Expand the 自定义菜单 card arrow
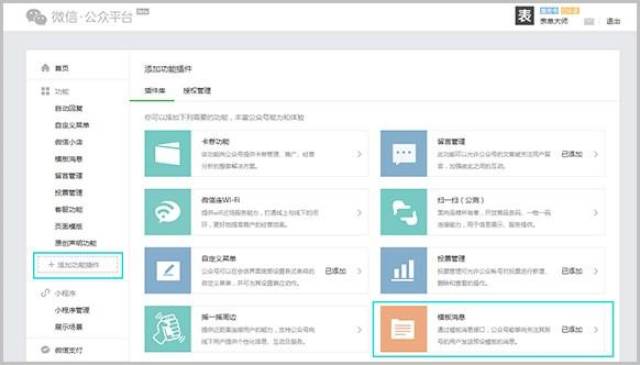Image resolution: width=640 pixels, height=365 pixels. click(x=359, y=271)
